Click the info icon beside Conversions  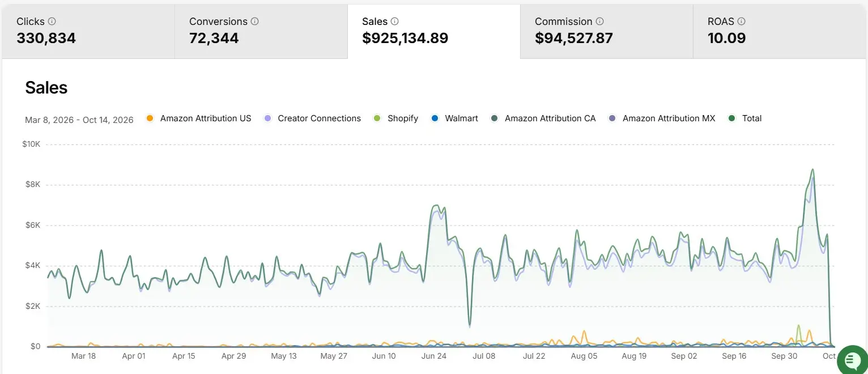255,22
